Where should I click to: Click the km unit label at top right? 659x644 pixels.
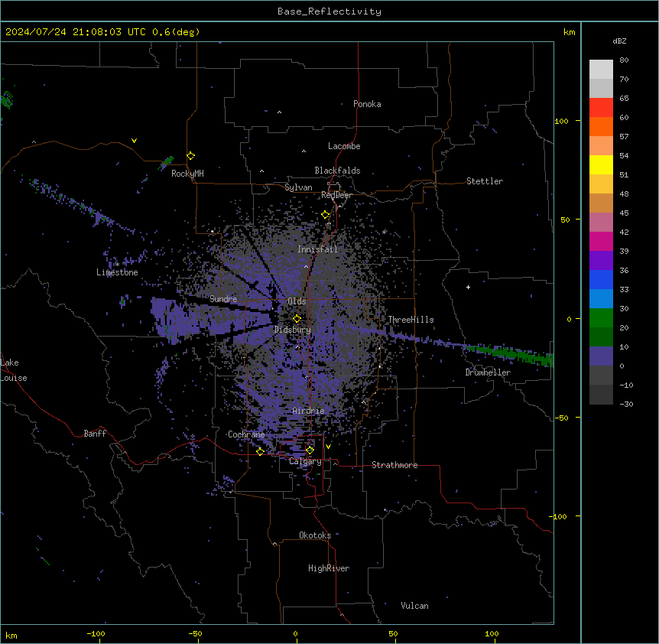tap(570, 32)
